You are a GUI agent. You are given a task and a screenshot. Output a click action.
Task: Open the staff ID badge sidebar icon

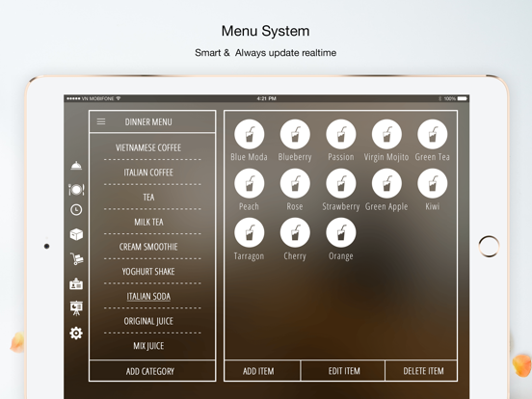pos(76,283)
